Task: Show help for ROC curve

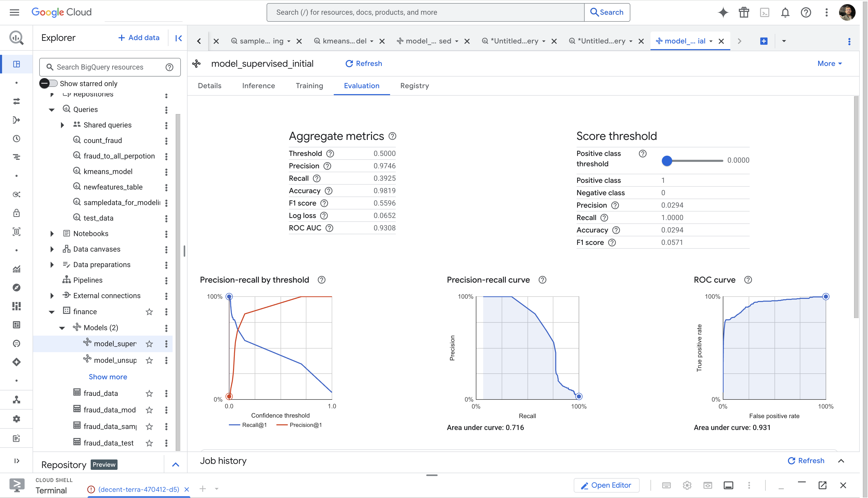Action: (748, 280)
